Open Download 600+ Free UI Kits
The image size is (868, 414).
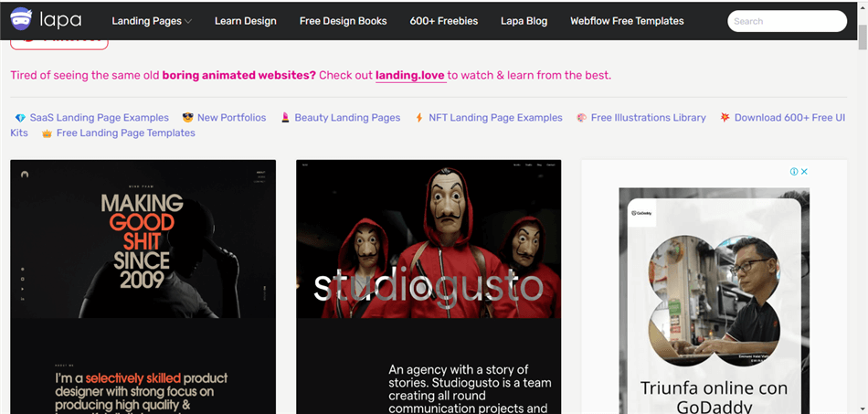(790, 117)
